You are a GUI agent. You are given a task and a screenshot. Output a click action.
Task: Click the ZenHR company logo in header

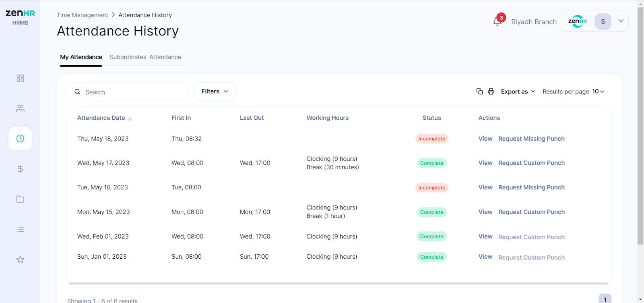coord(578,21)
